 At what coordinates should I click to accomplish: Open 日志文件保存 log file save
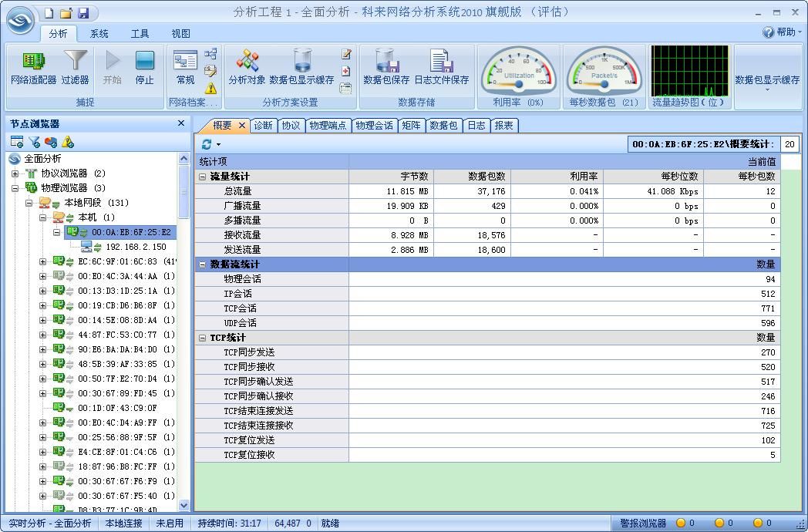[x=441, y=67]
